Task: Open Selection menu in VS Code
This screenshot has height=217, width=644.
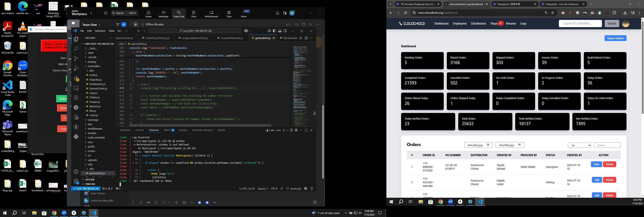Action: pos(100,31)
